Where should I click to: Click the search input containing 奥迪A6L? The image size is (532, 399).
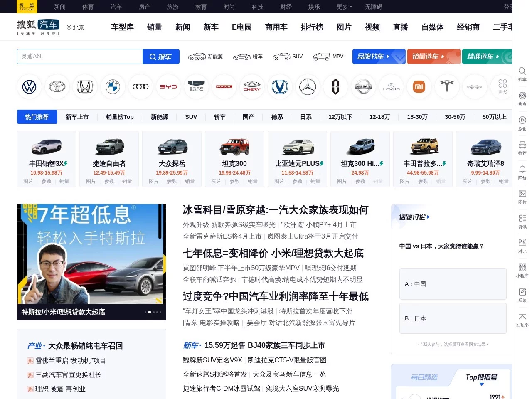coord(79,57)
